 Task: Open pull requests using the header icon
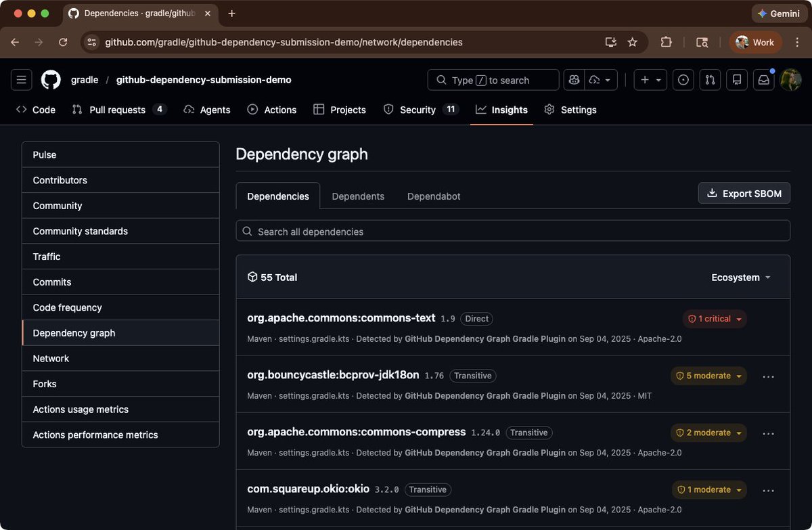(710, 79)
